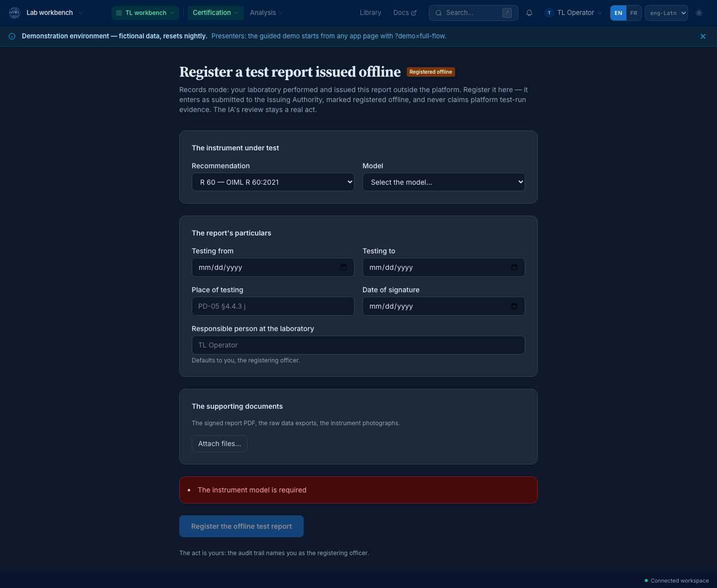
Task: Select EN language toggle
Action: [x=618, y=13]
